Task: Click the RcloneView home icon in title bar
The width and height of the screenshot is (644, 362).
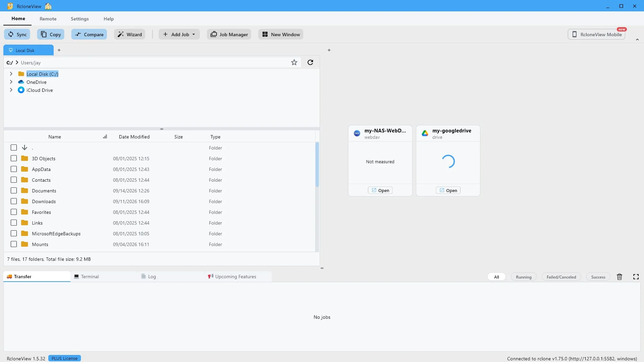Action: coord(48,6)
